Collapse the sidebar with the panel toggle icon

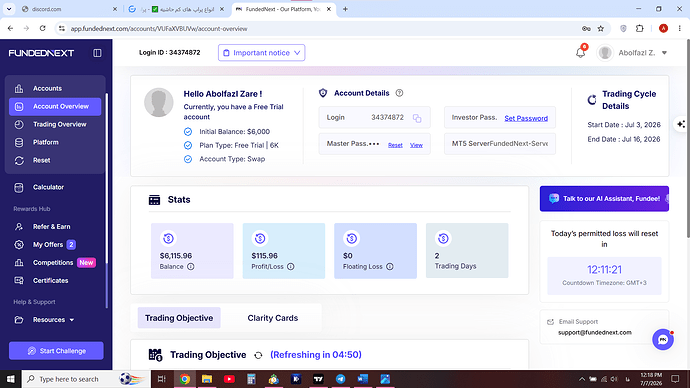[x=97, y=53]
